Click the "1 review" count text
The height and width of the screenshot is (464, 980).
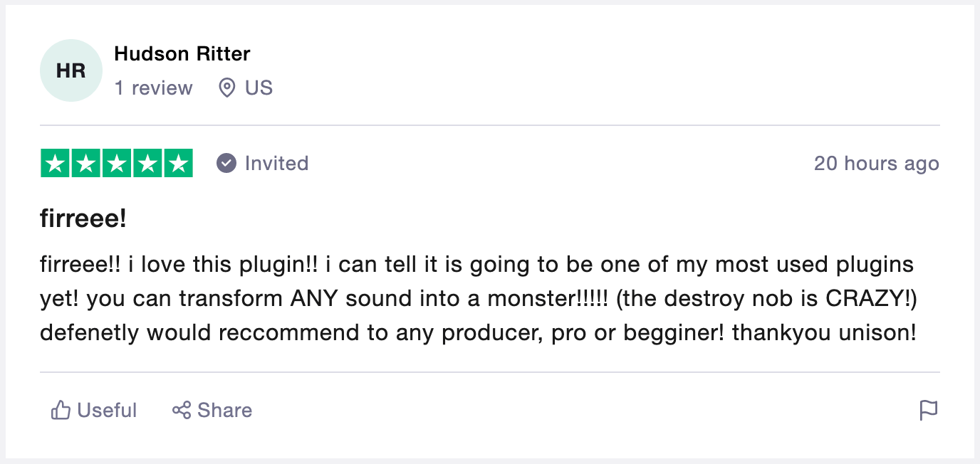click(153, 88)
